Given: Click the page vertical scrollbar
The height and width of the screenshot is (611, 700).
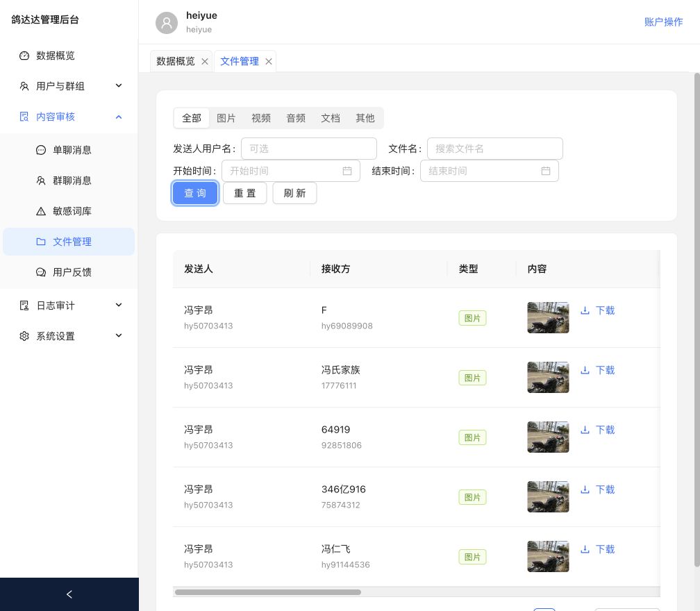Looking at the screenshot, I should tap(697, 320).
